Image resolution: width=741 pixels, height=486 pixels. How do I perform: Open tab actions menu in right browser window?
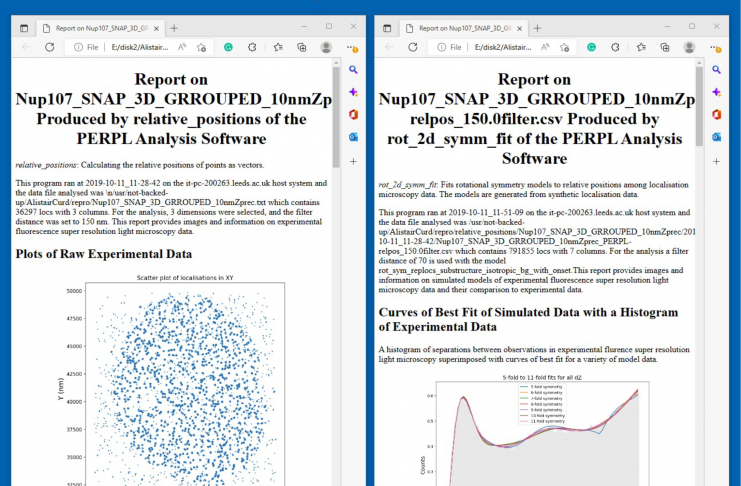coord(387,28)
